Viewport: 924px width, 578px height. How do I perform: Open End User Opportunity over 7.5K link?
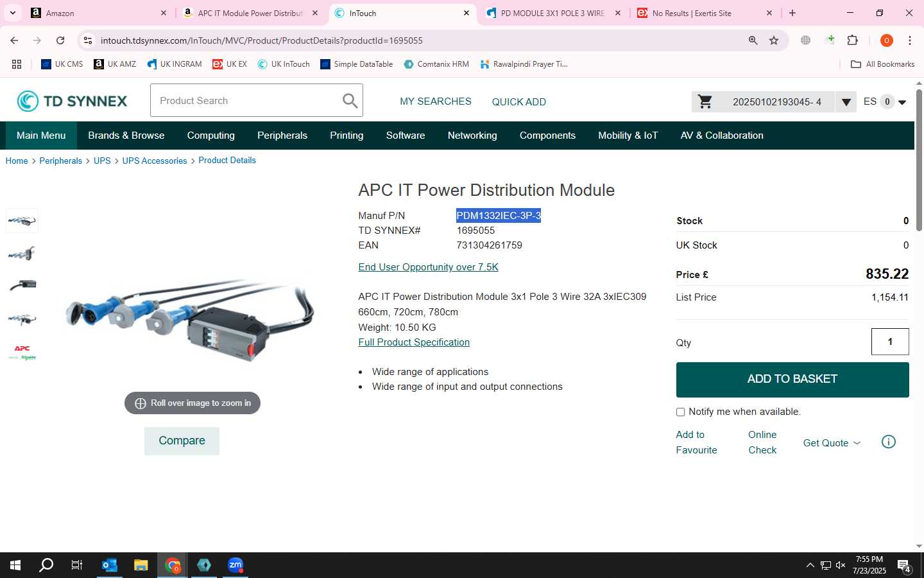coord(428,267)
